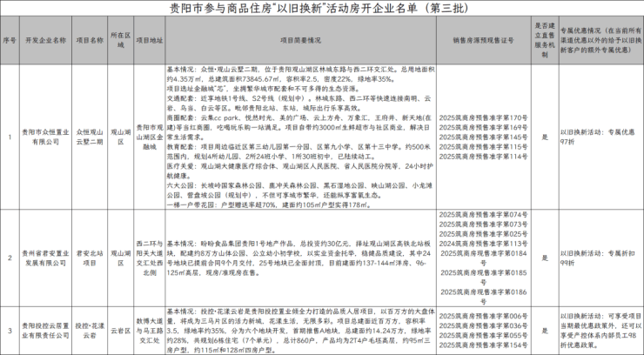The height and width of the screenshot is (355, 644).
Task: Click the developer cell 贵阳投控云居置业有限责任公司
Action: coord(45,331)
